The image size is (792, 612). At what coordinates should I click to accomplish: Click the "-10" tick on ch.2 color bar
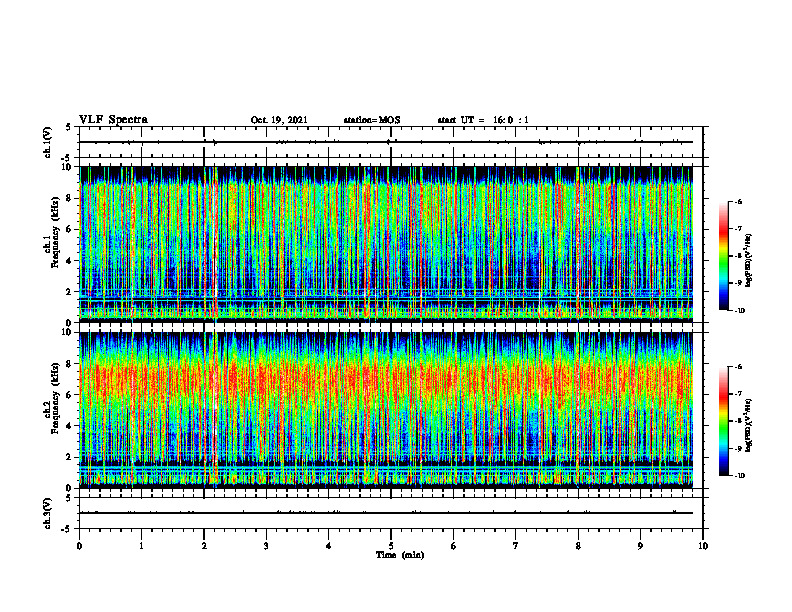coord(739,475)
